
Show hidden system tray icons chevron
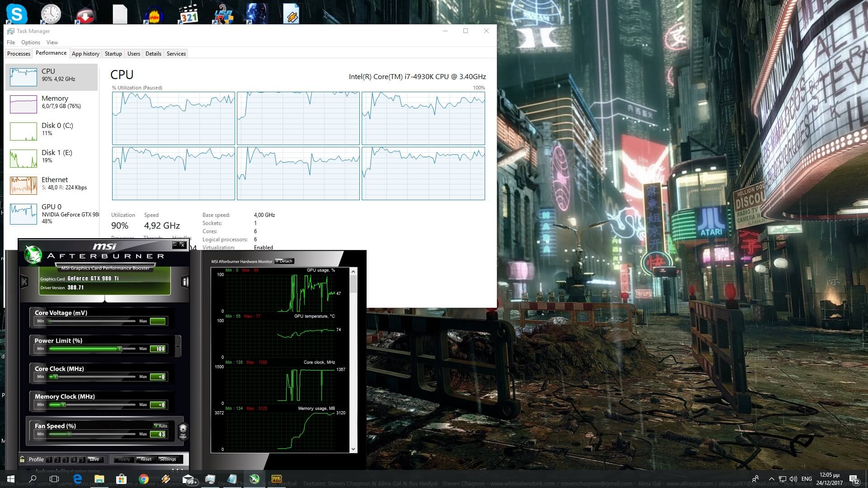(771, 479)
